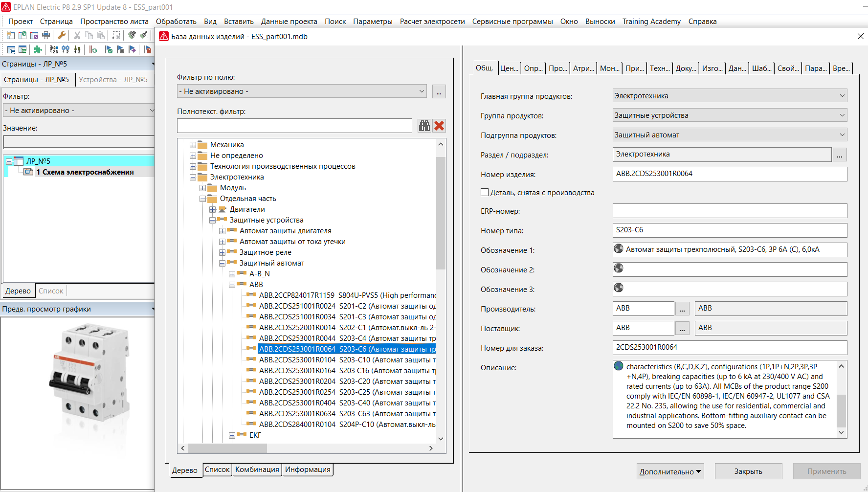Screen dimensions: 868x492
Task: Clear the full-text filter with red X
Action: pos(439,126)
